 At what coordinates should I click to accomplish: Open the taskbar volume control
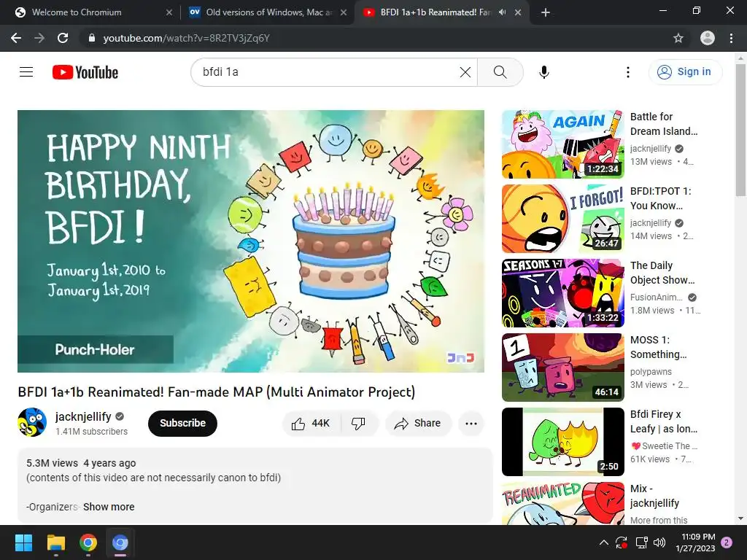[x=659, y=542]
